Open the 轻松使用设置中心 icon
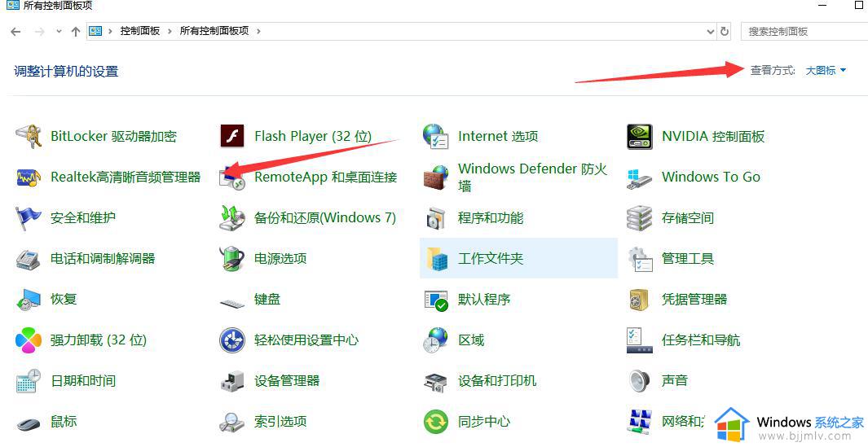Viewport: 868px width, 447px height. [232, 340]
